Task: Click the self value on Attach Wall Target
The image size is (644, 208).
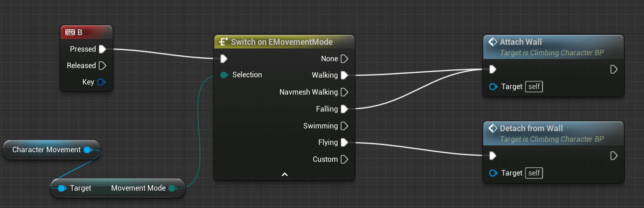Action: tap(534, 86)
